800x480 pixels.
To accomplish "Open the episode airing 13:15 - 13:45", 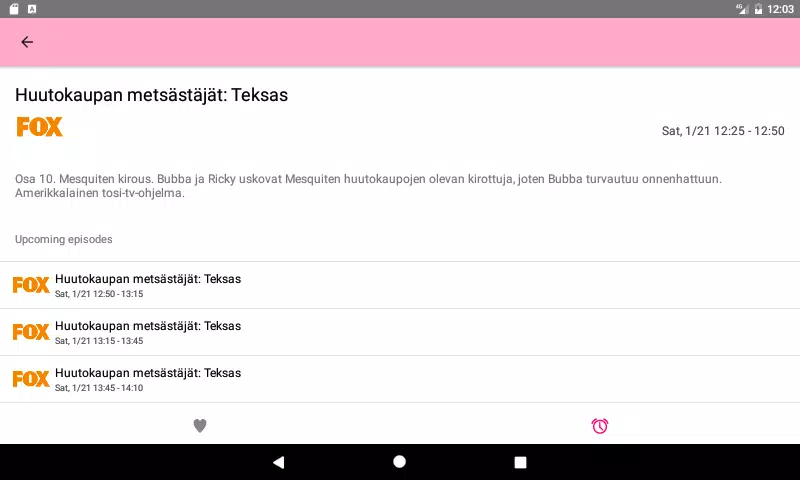I will pos(400,332).
